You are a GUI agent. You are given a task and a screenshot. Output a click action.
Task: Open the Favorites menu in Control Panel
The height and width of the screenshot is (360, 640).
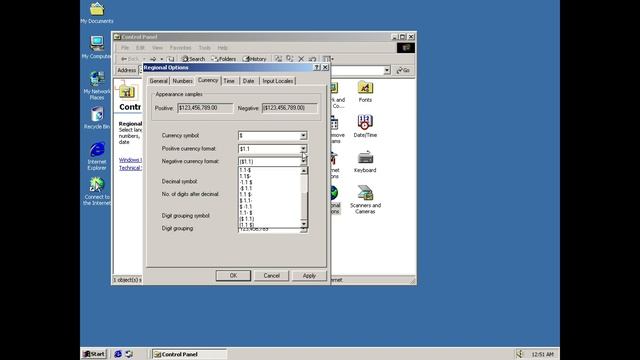click(x=180, y=48)
